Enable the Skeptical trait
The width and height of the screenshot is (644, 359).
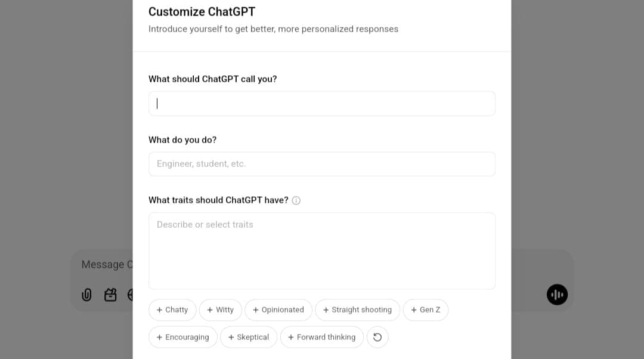[249, 337]
